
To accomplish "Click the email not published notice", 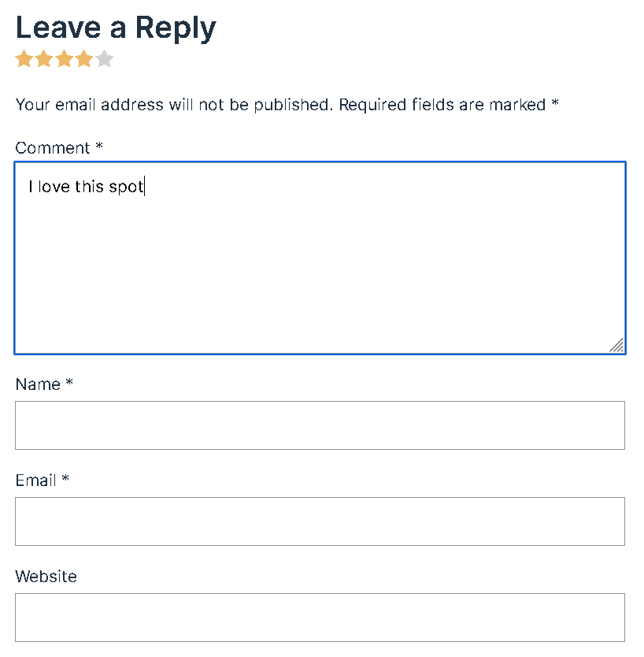I will pyautogui.click(x=173, y=105).
